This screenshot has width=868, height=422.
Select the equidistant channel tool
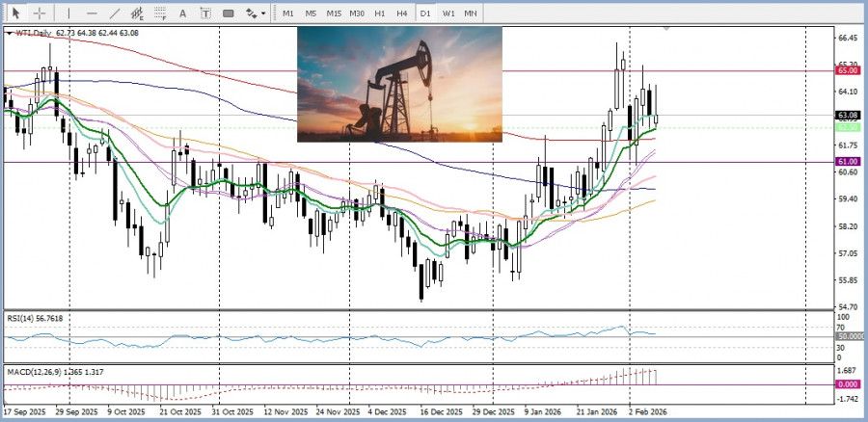click(138, 13)
